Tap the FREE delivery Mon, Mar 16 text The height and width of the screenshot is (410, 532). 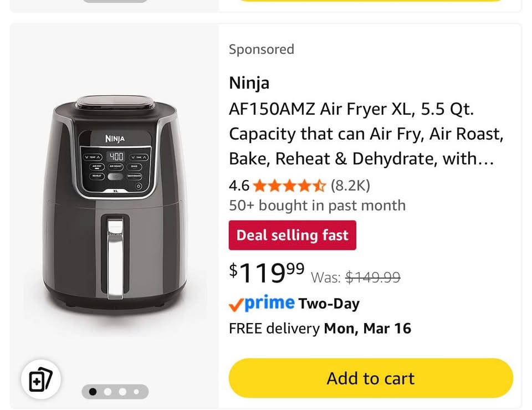320,328
